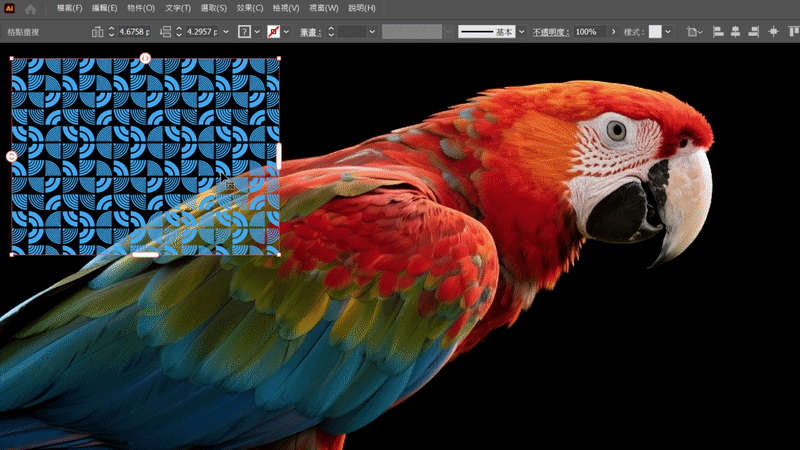Screen dimensions: 800x450
Task: Open the stroke weight dropdown
Action: tap(372, 32)
